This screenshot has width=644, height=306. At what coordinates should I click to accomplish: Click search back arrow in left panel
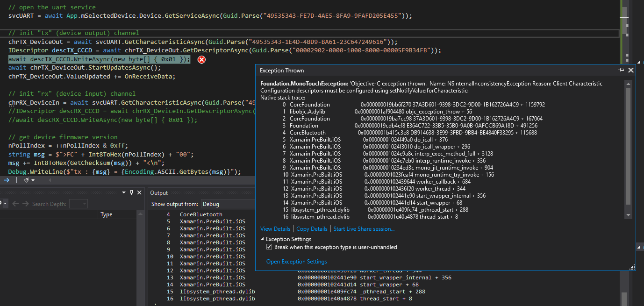[x=15, y=204]
